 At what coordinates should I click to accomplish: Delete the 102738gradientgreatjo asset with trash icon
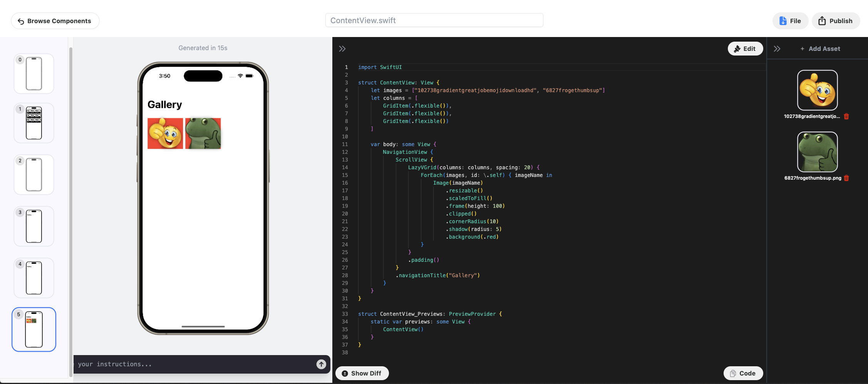coord(846,116)
